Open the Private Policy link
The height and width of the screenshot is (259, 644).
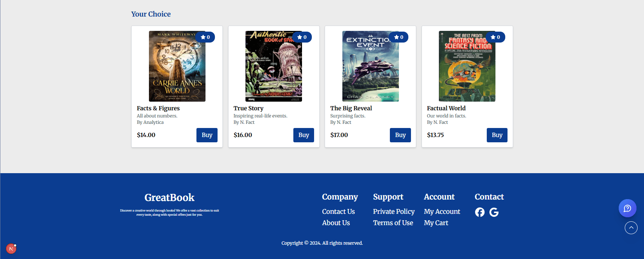[x=394, y=212]
